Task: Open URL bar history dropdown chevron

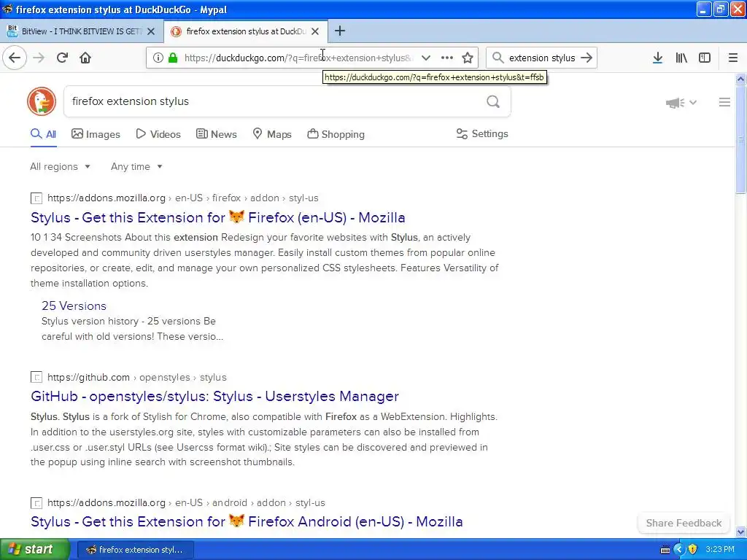Action: click(x=426, y=58)
